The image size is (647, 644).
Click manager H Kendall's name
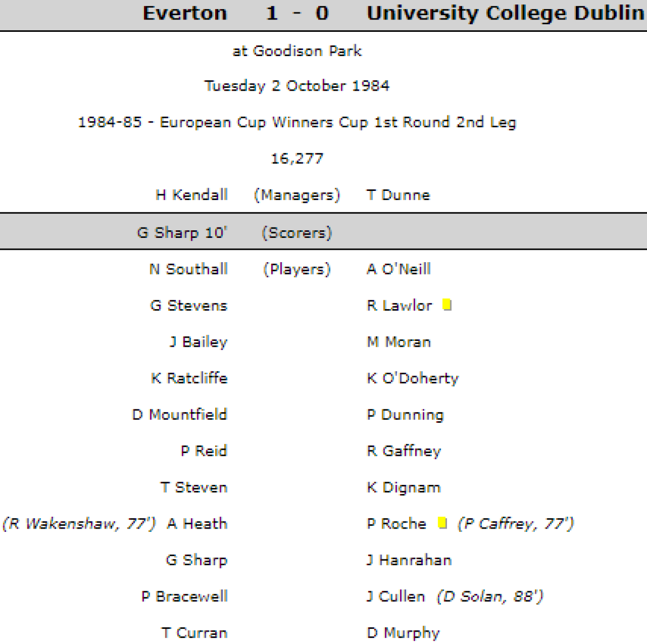[191, 195]
